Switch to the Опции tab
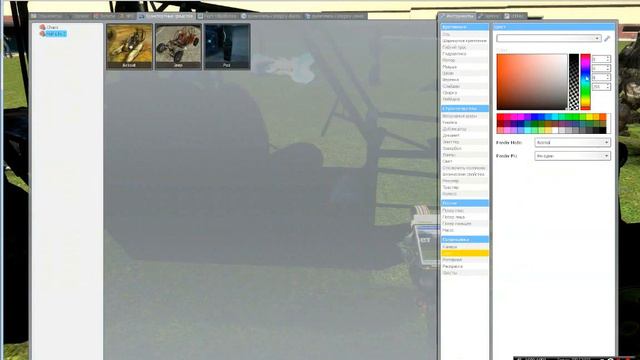Image resolution: width=640 pixels, height=360 pixels. pyautogui.click(x=514, y=16)
